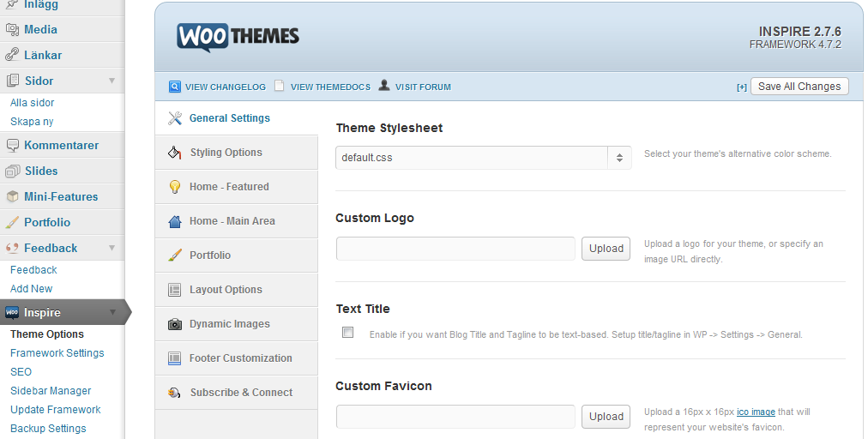Switch to the Home - Featured tab
Screen dimensions: 868x439
[x=237, y=187]
